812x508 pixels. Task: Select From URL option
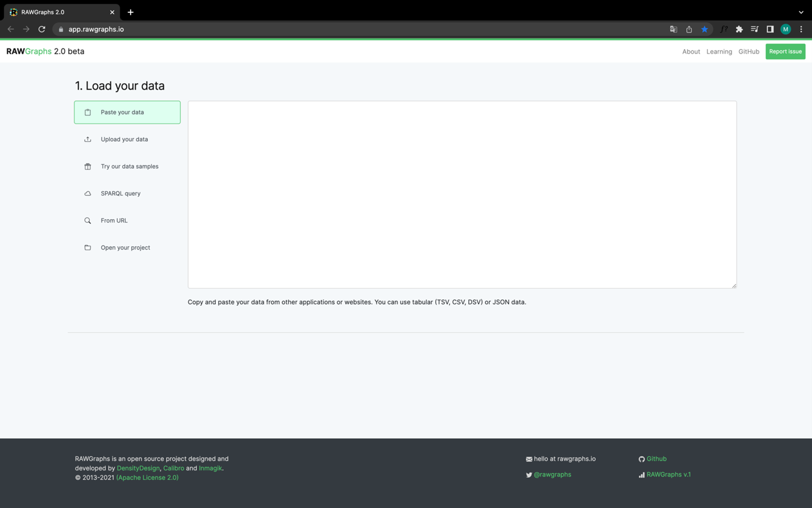[x=127, y=220]
